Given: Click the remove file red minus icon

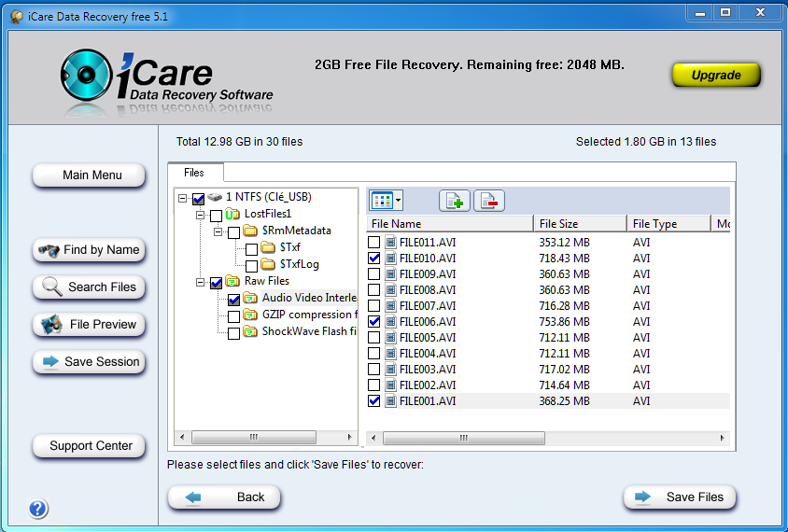Looking at the screenshot, I should [x=489, y=201].
